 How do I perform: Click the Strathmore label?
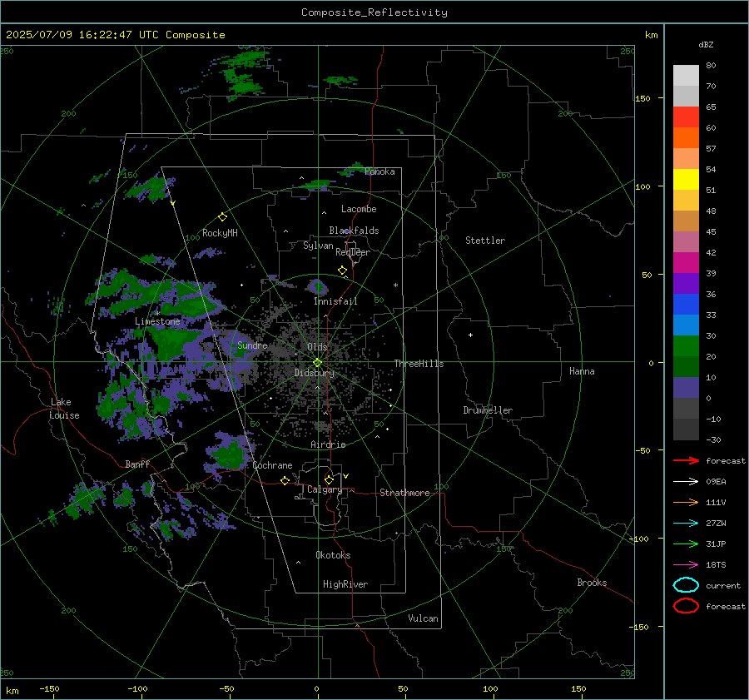pos(404,493)
